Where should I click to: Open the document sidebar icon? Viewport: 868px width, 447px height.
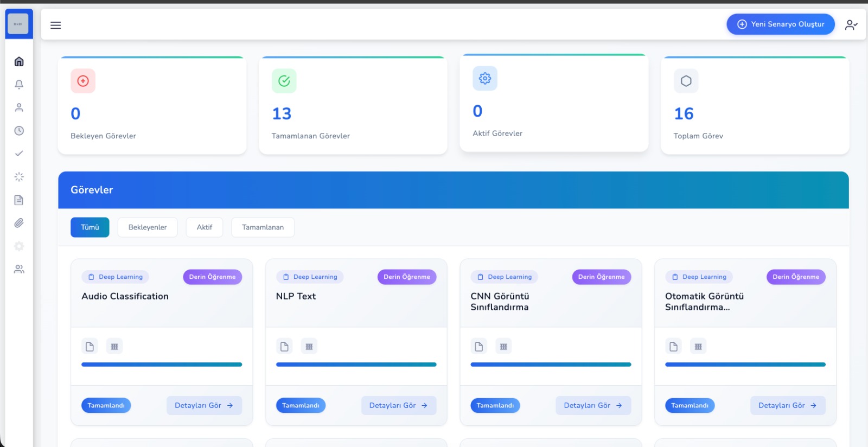[x=19, y=200]
